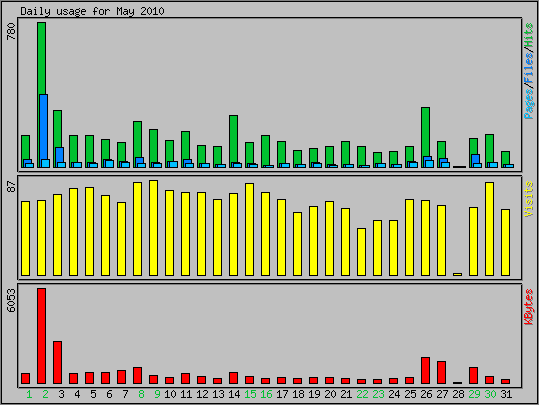Click the red KBytes bar for day 29
This screenshot has width=539, height=405.
click(473, 375)
